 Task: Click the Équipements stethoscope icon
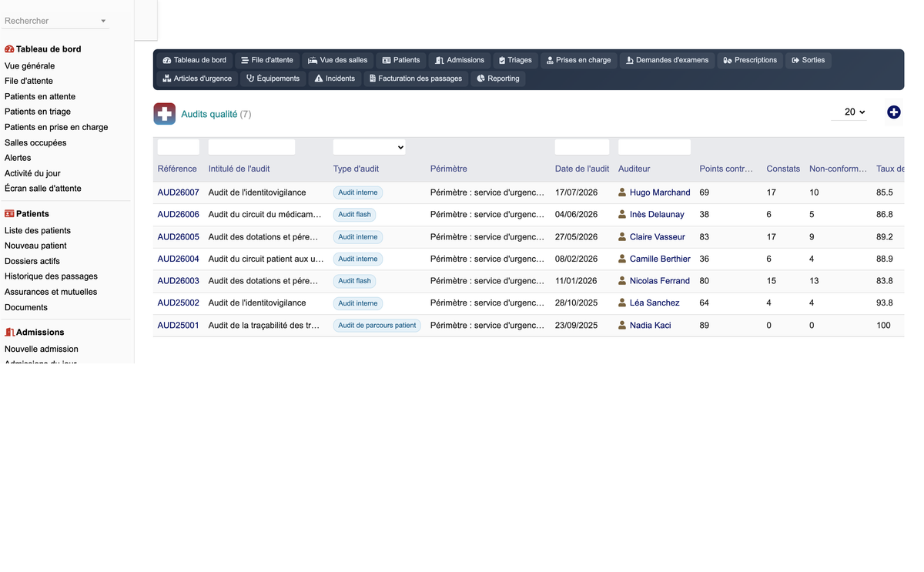(250, 79)
